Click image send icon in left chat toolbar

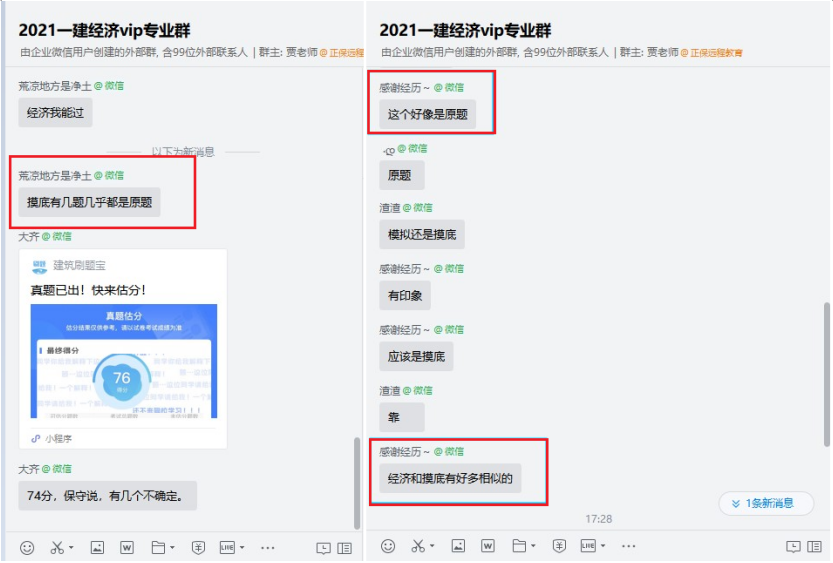point(97,547)
